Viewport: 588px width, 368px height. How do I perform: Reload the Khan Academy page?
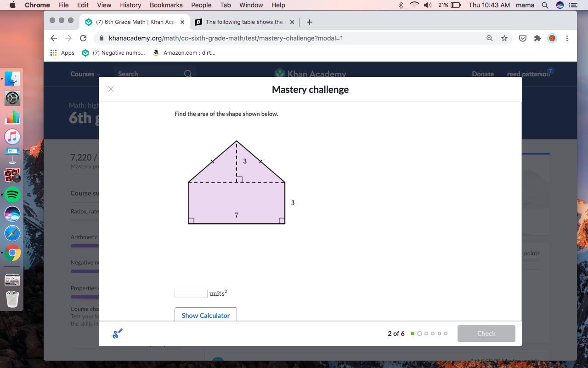point(83,38)
